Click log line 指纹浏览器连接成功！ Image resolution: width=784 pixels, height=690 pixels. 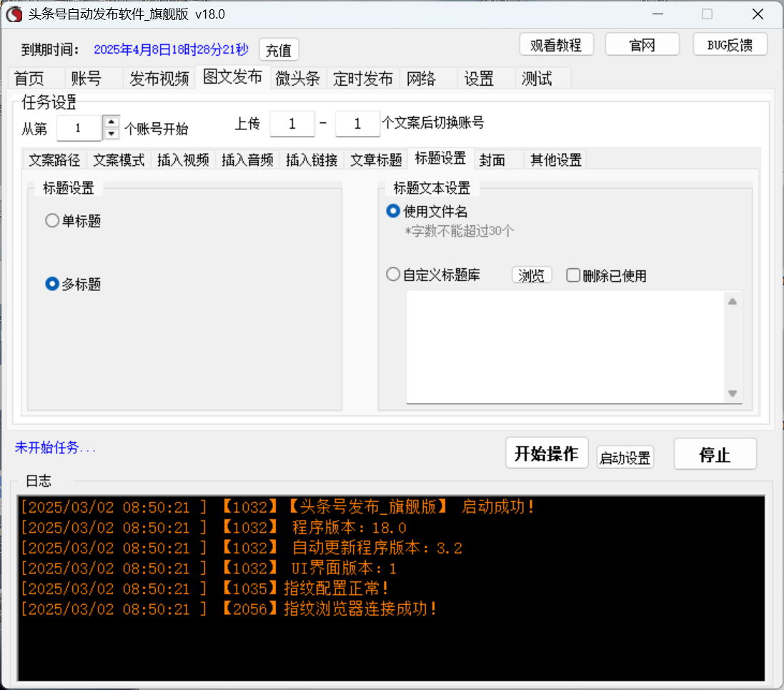(229, 609)
